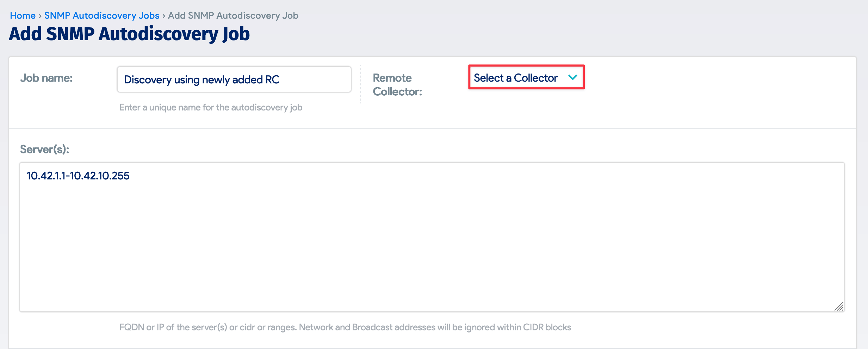Click the breadcrumb separator after Home
The height and width of the screenshot is (349, 868).
[x=39, y=15]
